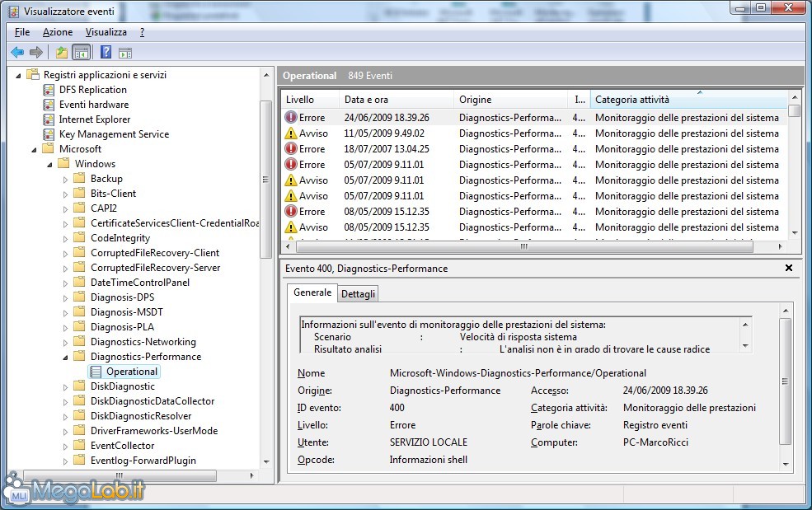Viewport: 812px width, 510px height.
Task: Sort by the Livello column header
Action: click(311, 100)
